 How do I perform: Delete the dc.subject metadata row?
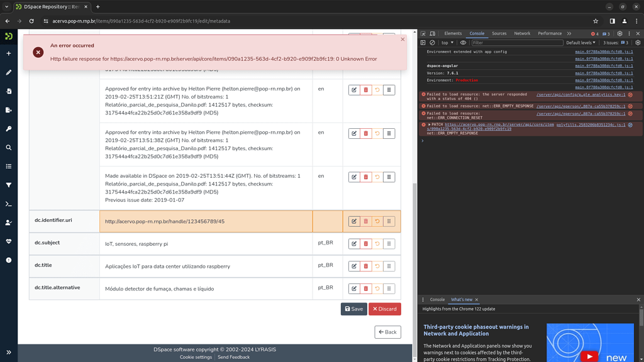click(x=366, y=244)
